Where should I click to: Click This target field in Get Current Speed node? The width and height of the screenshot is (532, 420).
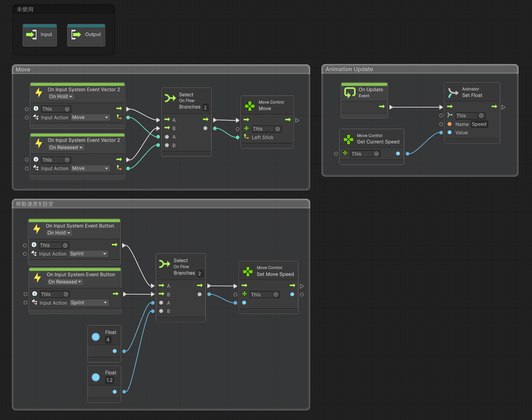point(365,154)
